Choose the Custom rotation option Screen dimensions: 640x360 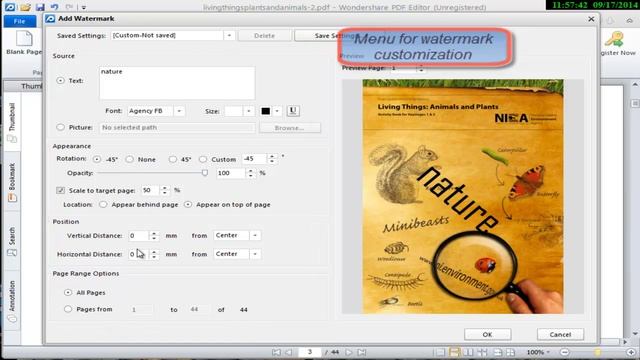pyautogui.click(x=203, y=159)
